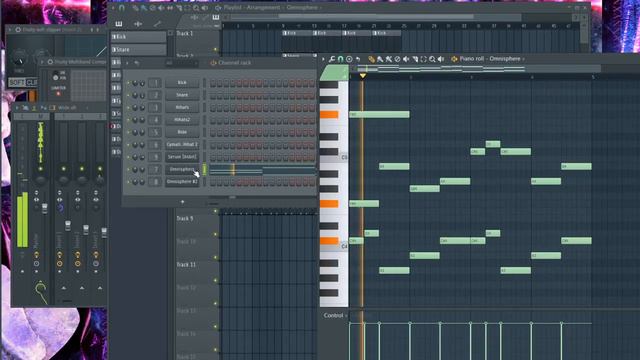Show the picker panel piano keys icon
Viewport: 640px width, 360px height.
(x=119, y=24)
